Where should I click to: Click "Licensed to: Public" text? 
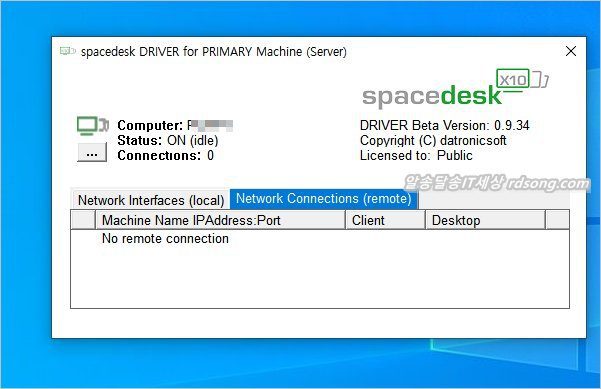416,156
